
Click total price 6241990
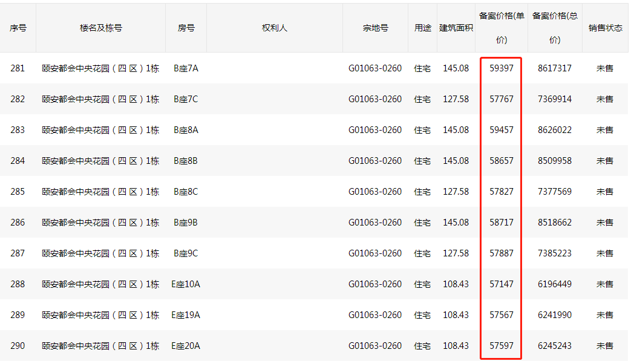click(555, 314)
